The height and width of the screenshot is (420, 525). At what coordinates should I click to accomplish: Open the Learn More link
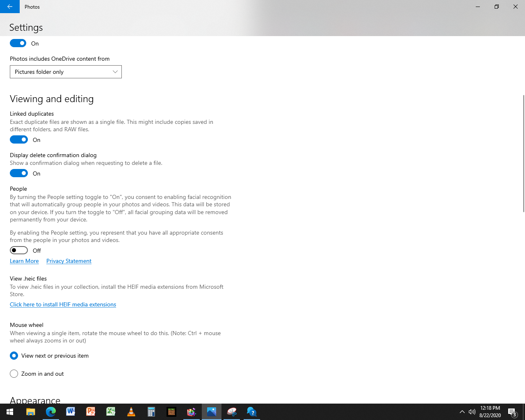coord(24,261)
